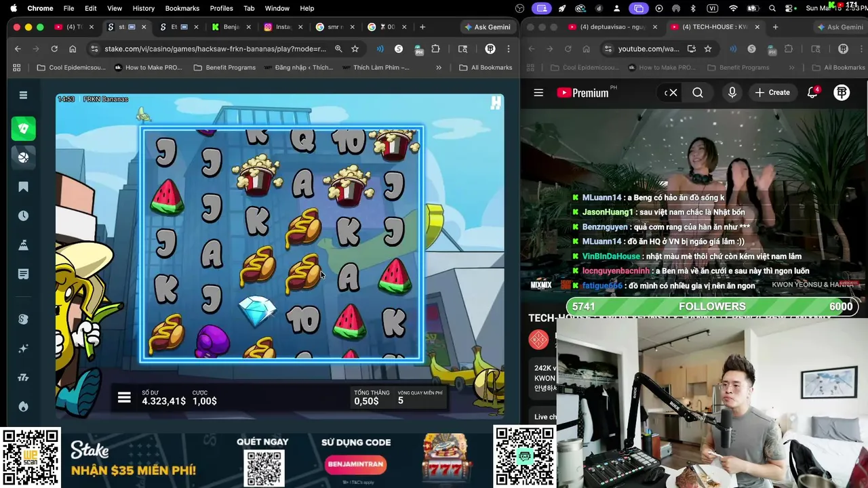This screenshot has width=868, height=488.
Task: Bookmark the Stake page with star icon
Action: 355,49
